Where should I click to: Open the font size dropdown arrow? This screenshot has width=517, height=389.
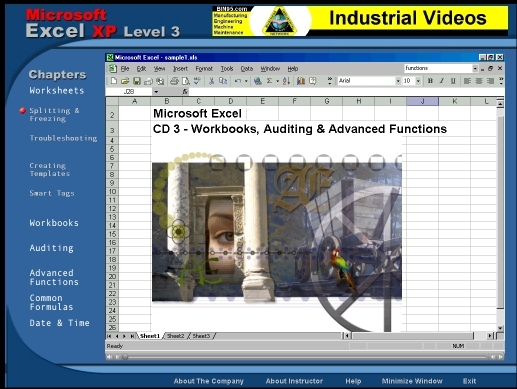pos(418,81)
